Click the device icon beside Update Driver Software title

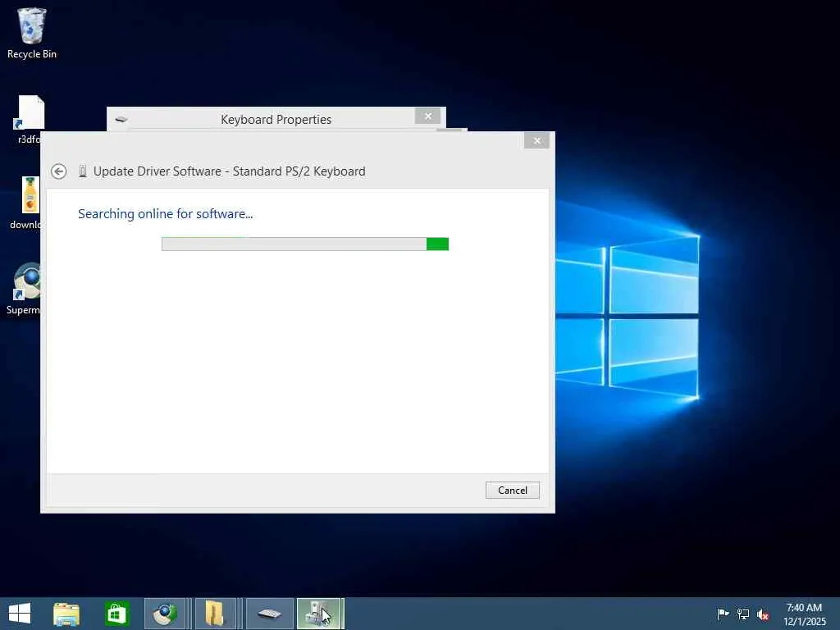[x=83, y=171]
